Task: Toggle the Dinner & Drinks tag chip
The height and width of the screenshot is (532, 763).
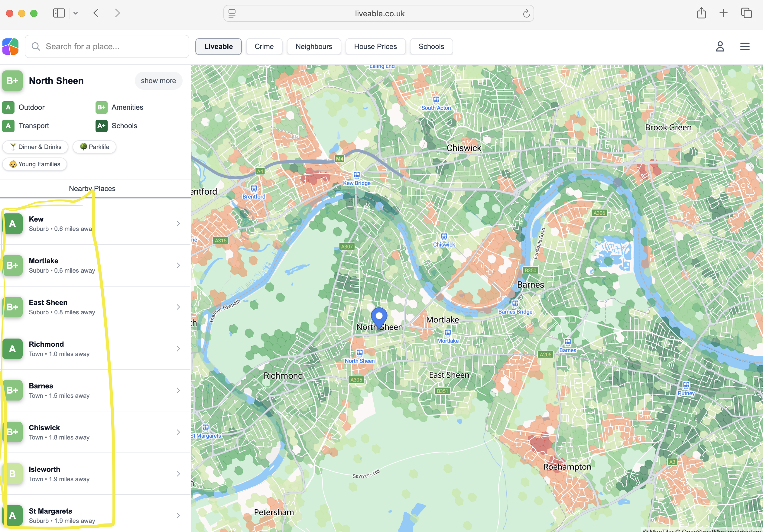Action: click(35, 147)
